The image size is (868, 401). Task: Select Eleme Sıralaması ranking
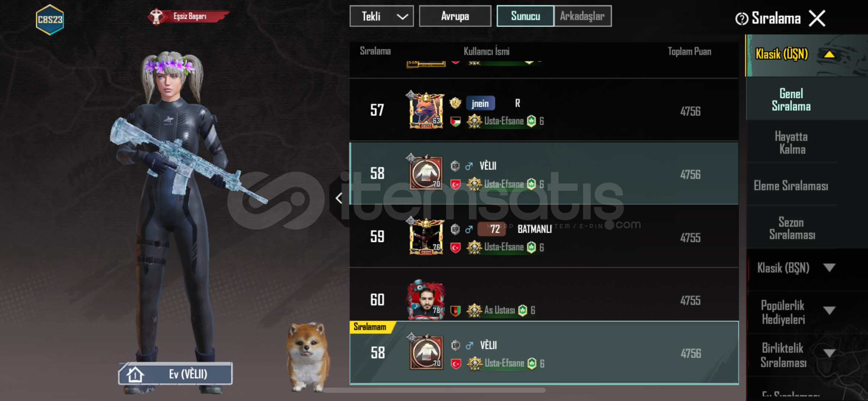(791, 186)
